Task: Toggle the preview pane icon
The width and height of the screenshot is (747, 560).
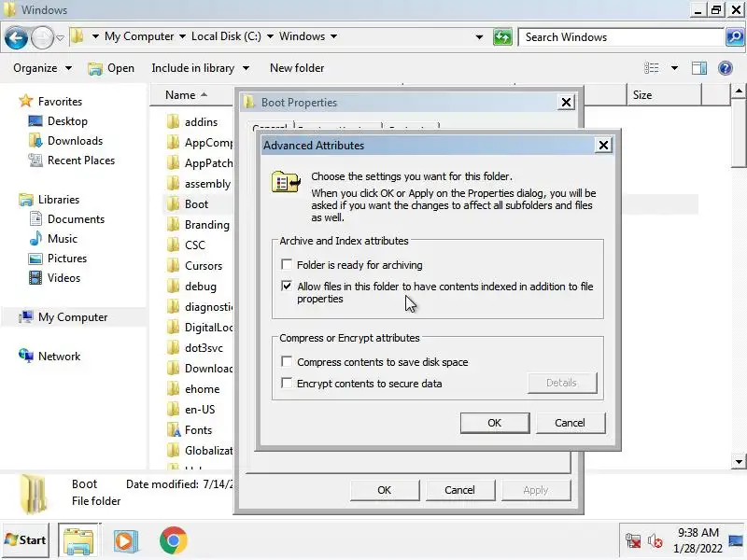Action: (698, 68)
